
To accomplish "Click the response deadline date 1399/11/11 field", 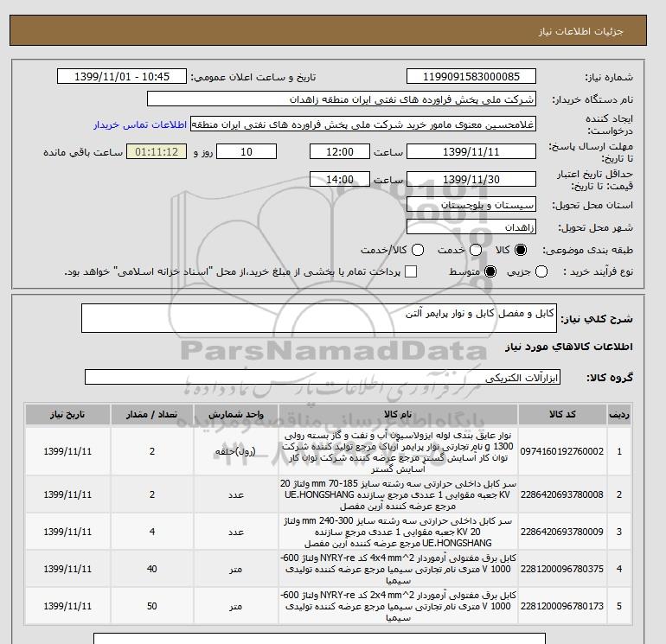I will tap(471, 151).
